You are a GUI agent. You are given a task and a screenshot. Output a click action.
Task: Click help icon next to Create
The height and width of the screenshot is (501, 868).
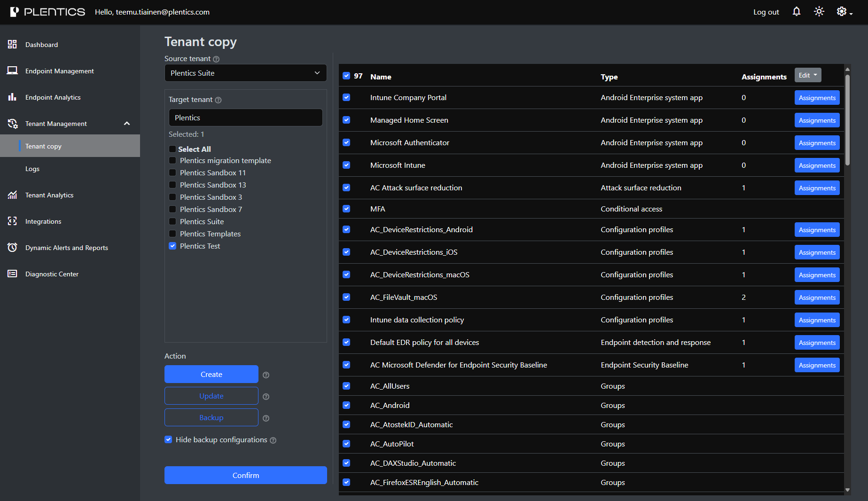266,375
